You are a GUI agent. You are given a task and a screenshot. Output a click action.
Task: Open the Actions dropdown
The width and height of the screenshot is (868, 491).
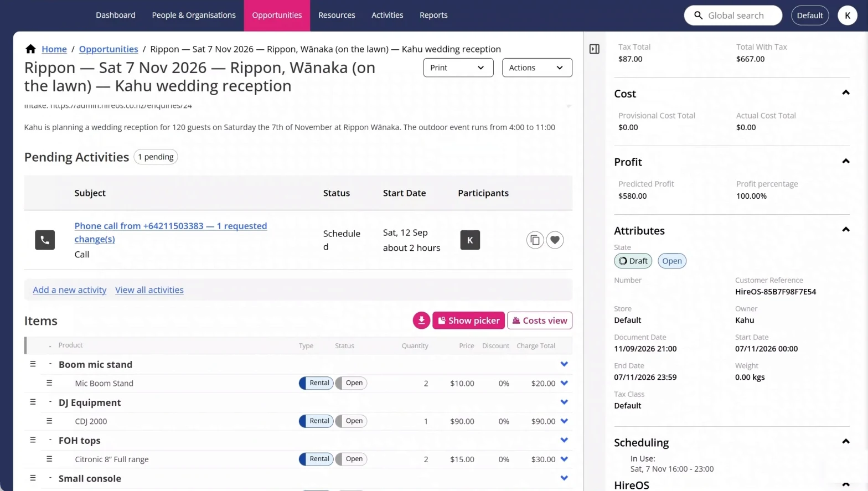coord(537,68)
